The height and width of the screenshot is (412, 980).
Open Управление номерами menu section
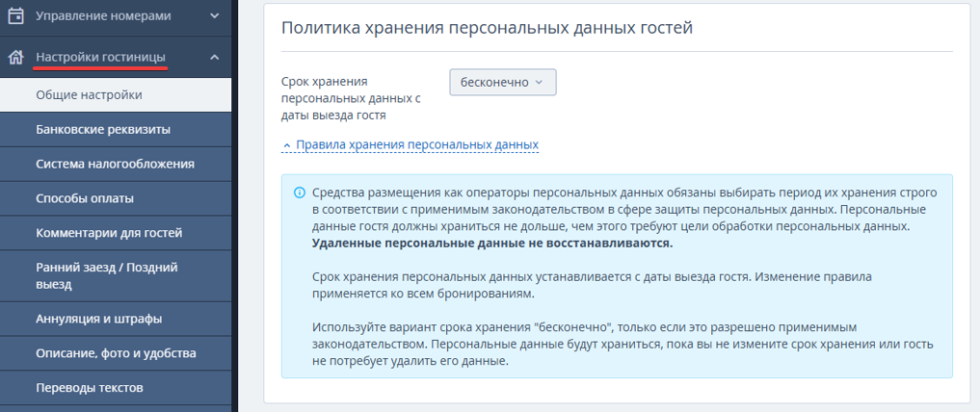click(x=116, y=17)
